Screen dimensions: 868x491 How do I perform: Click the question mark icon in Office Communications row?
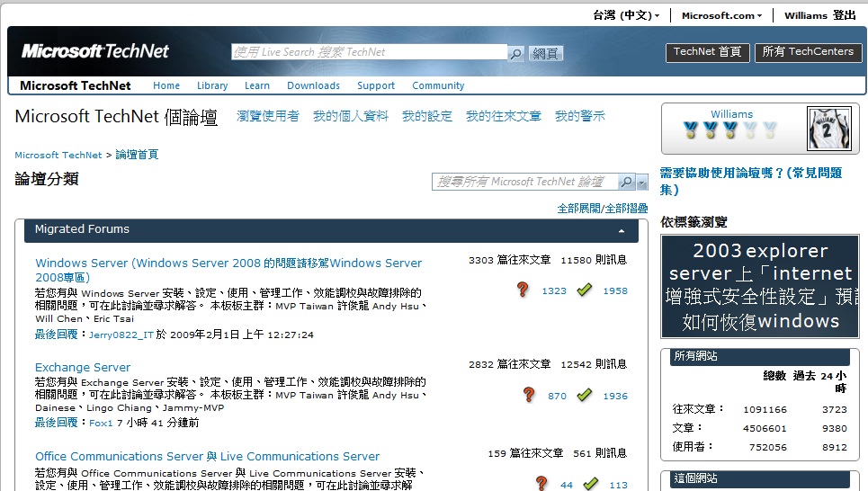point(541,483)
